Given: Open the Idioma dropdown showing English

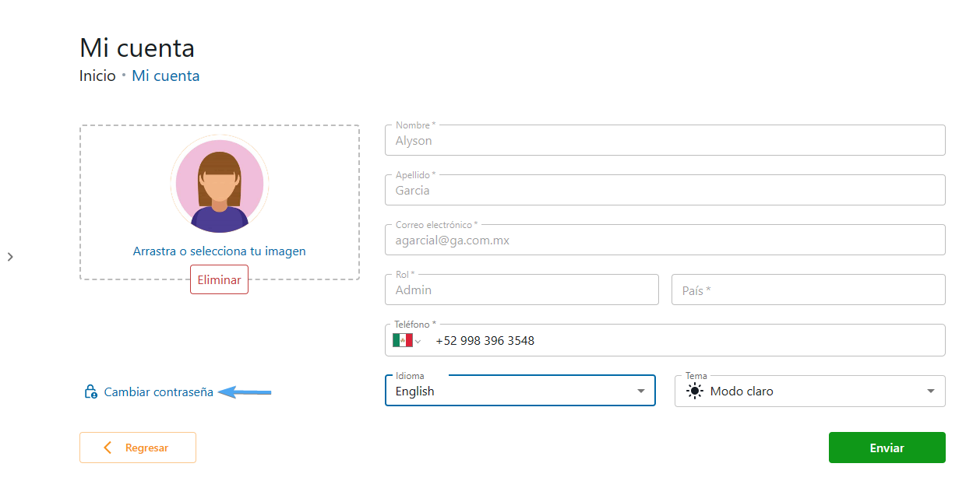Looking at the screenshot, I should coord(520,391).
